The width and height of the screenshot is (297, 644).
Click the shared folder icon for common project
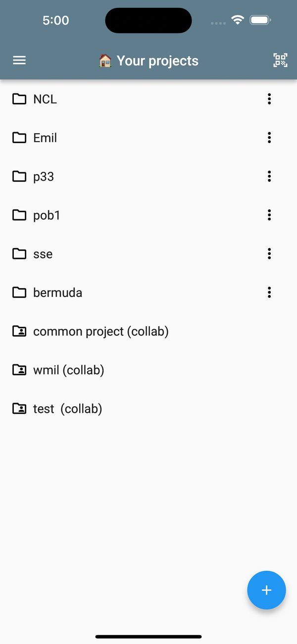tap(19, 331)
